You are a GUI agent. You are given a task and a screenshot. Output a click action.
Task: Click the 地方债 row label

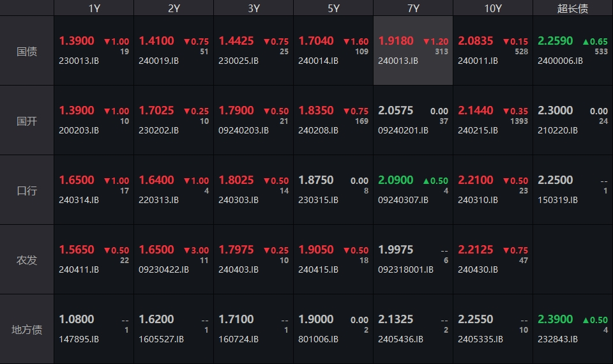pos(27,330)
